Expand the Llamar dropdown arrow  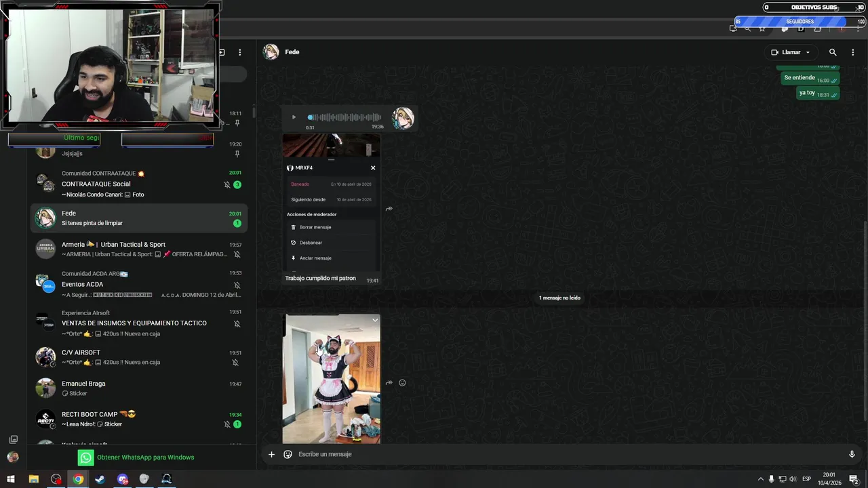point(808,52)
